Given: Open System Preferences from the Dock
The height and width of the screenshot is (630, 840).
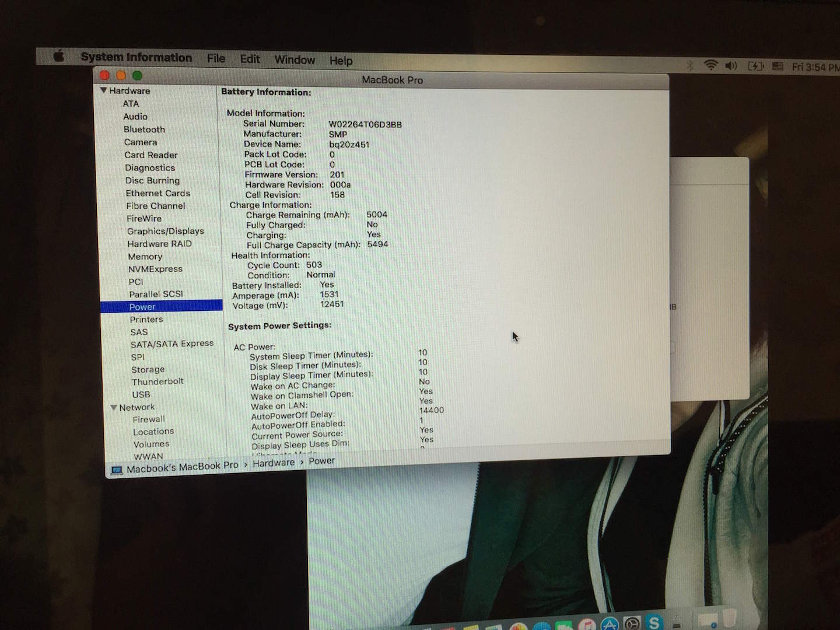Looking at the screenshot, I should (x=632, y=624).
